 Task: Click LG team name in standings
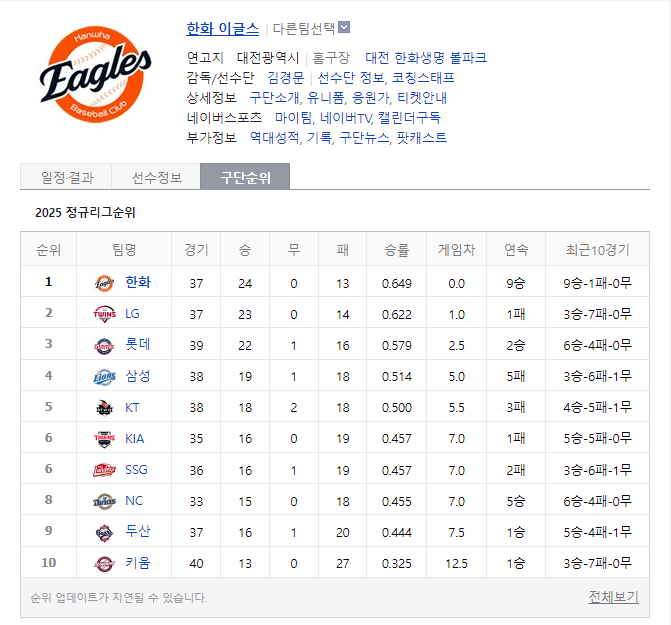pos(132,314)
